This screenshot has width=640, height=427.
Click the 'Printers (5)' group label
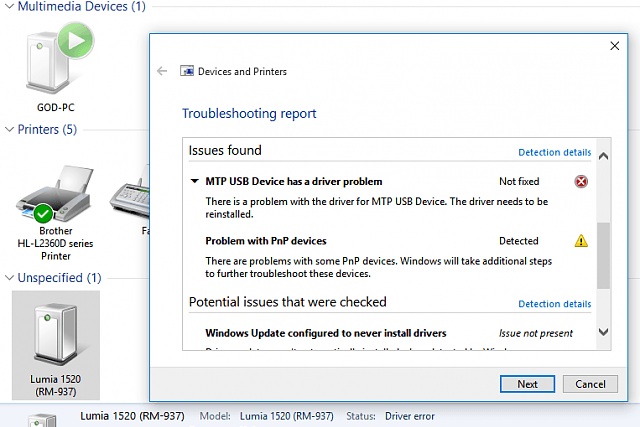click(47, 129)
